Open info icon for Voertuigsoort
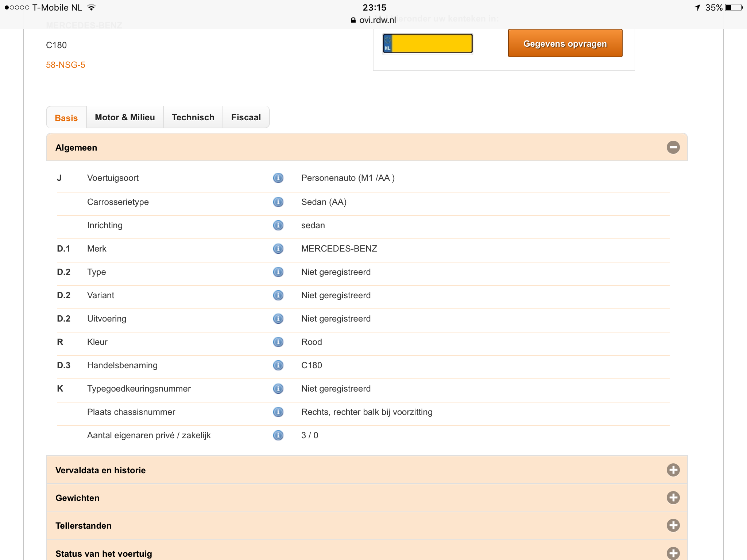This screenshot has width=747, height=560. tap(278, 178)
